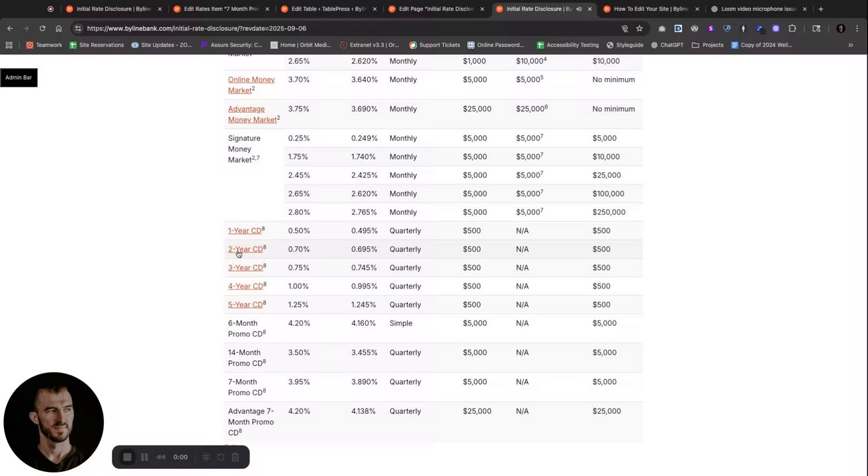Open the Loom drawing effects grid icon
The height and width of the screenshot is (476, 868).
pyautogui.click(x=206, y=457)
